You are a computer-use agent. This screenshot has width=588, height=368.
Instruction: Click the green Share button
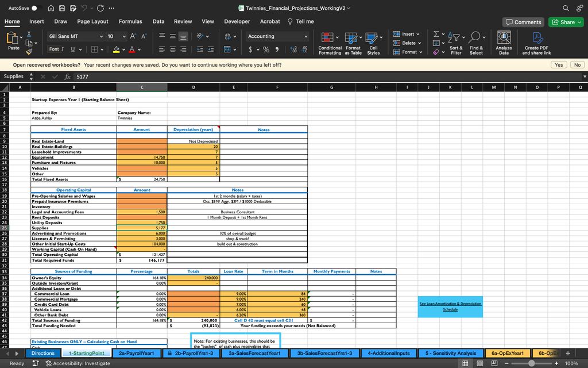coord(566,22)
